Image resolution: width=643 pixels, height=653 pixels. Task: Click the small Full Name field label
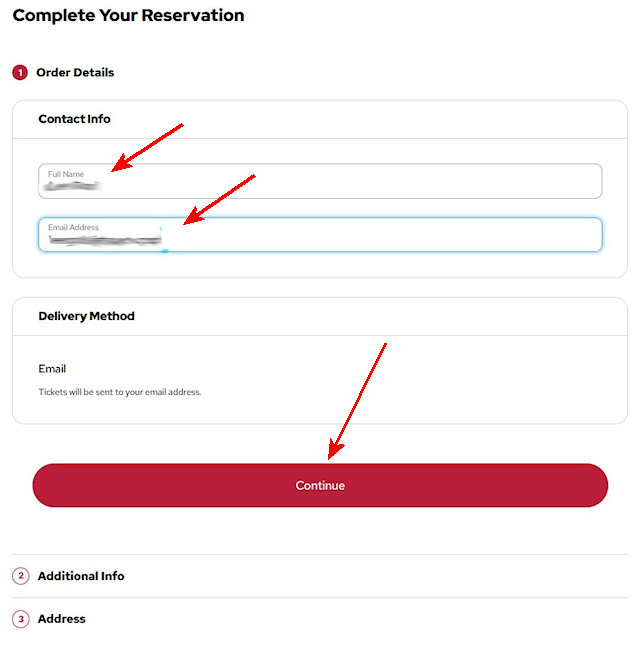coord(66,174)
